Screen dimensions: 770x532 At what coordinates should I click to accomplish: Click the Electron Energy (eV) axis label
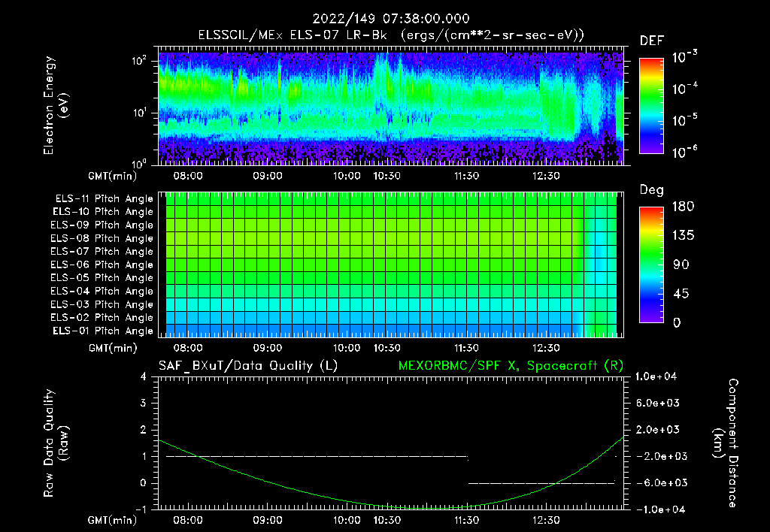(56, 105)
